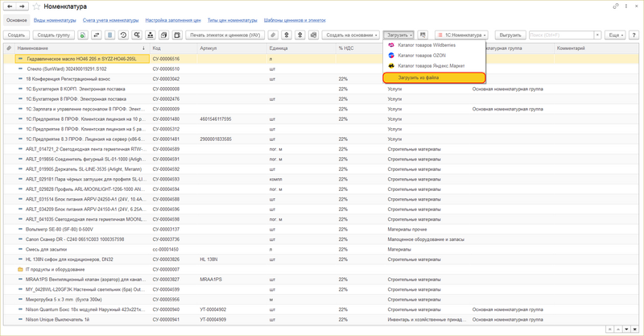The height and width of the screenshot is (336, 644).
Task: Expand the 1С:Номенклатура dropdown
Action: (462, 35)
